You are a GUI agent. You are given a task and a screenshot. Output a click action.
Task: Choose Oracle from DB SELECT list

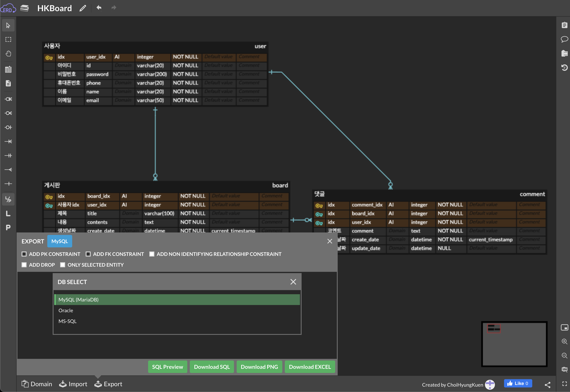tap(66, 310)
